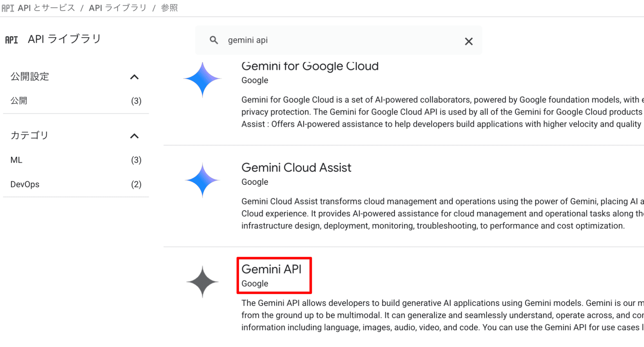Click the Gemini for Google Cloud star icon
644x347 pixels.
pos(202,80)
